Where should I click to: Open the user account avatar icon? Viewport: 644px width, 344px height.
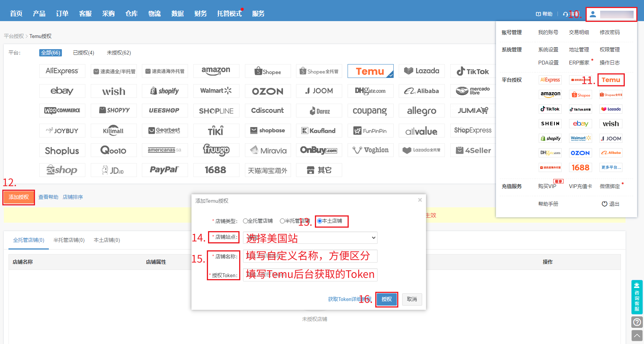pyautogui.click(x=593, y=14)
